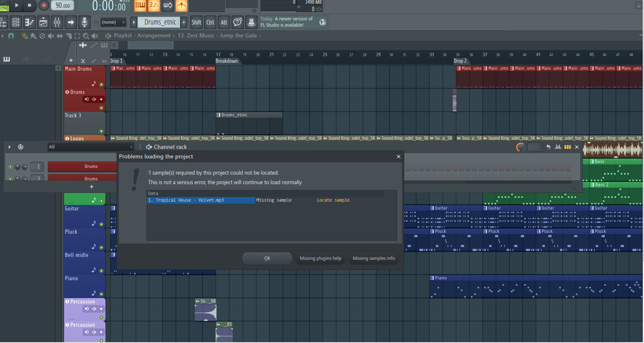Open Playlist - Arrangement breadcrumb menu
The width and height of the screenshot is (644, 343).
142,36
